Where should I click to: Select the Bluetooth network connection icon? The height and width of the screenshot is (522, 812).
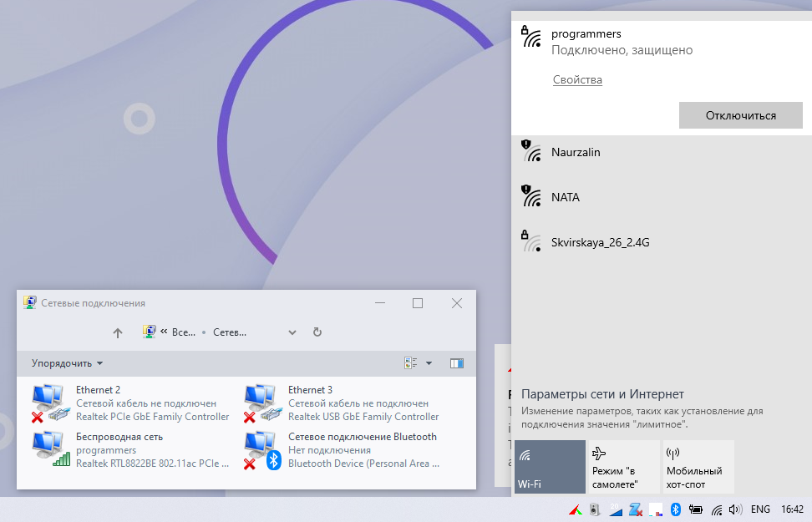tap(262, 449)
